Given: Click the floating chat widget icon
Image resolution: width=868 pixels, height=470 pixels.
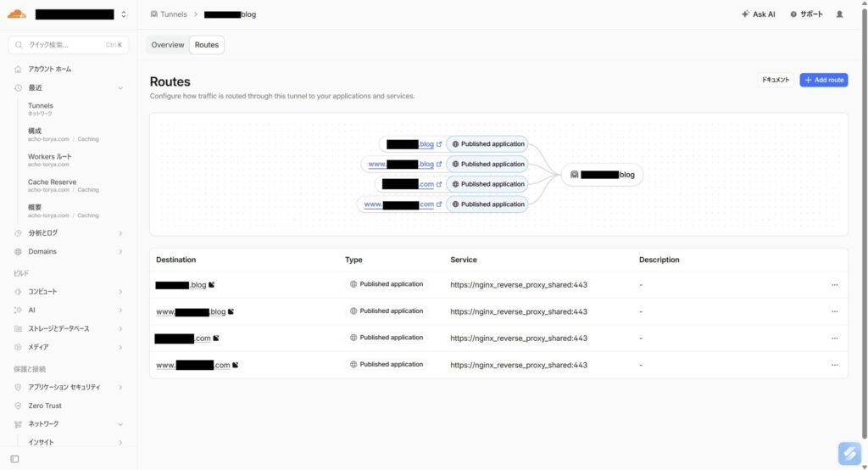Looking at the screenshot, I should tap(849, 453).
